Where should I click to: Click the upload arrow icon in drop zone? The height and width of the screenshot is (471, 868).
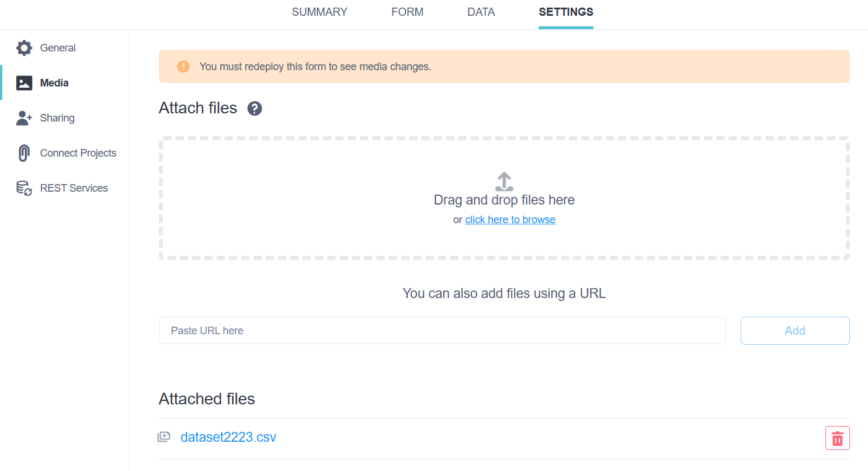[504, 181]
